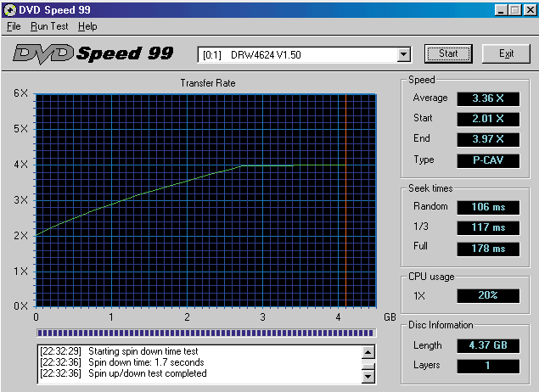Screen dimensions: 539x392
Task: Maximize the DVD Speed 99 window
Action: pyautogui.click(x=515, y=10)
